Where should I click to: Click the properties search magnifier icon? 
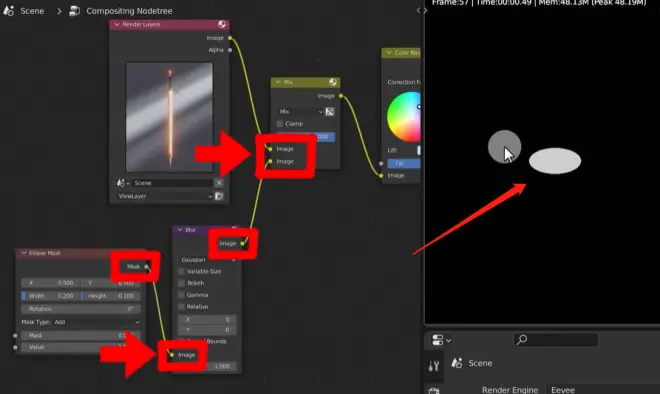[522, 339]
